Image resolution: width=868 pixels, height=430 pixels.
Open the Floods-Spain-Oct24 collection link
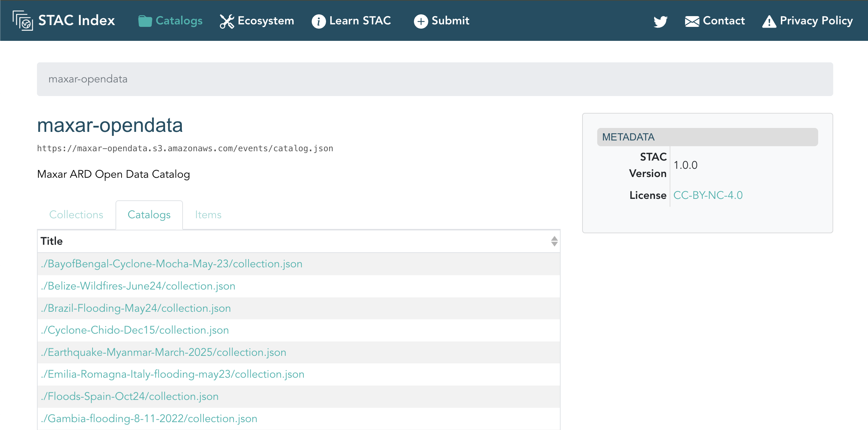[129, 396]
